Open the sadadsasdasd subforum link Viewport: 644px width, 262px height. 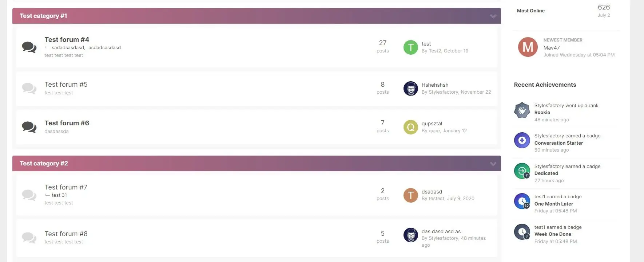click(x=68, y=48)
